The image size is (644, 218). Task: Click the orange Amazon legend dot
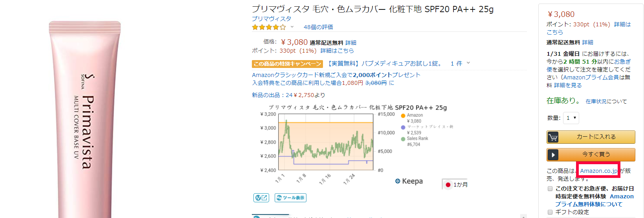[403, 115]
